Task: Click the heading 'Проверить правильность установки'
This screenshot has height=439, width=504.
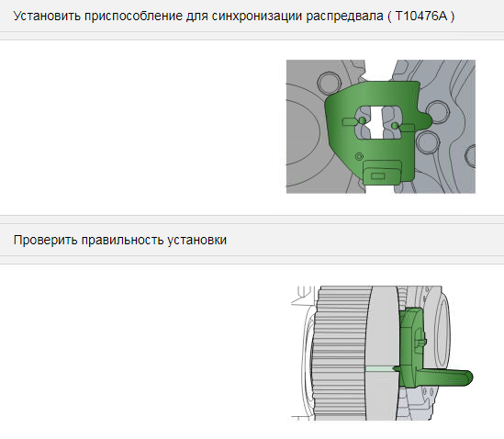Action: (120, 241)
